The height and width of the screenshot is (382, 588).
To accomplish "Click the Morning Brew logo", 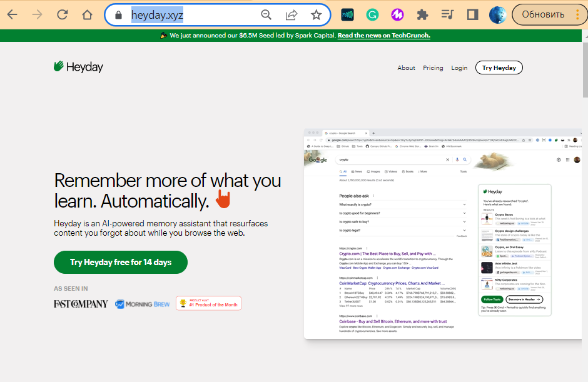I will (x=143, y=304).
